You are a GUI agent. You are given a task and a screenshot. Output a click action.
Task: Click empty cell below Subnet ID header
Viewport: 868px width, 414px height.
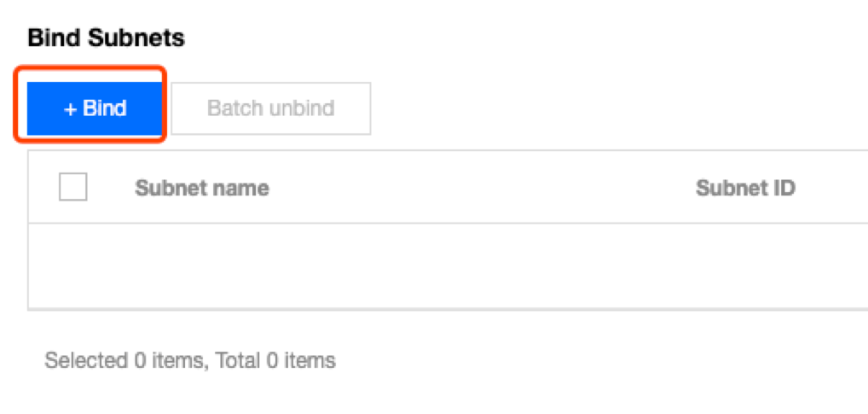point(745,265)
